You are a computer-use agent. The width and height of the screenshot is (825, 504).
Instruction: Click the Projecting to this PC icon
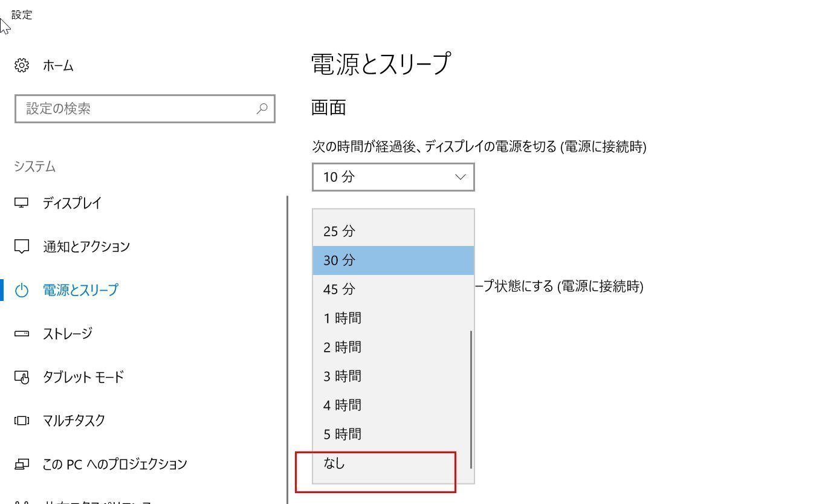pyautogui.click(x=22, y=464)
